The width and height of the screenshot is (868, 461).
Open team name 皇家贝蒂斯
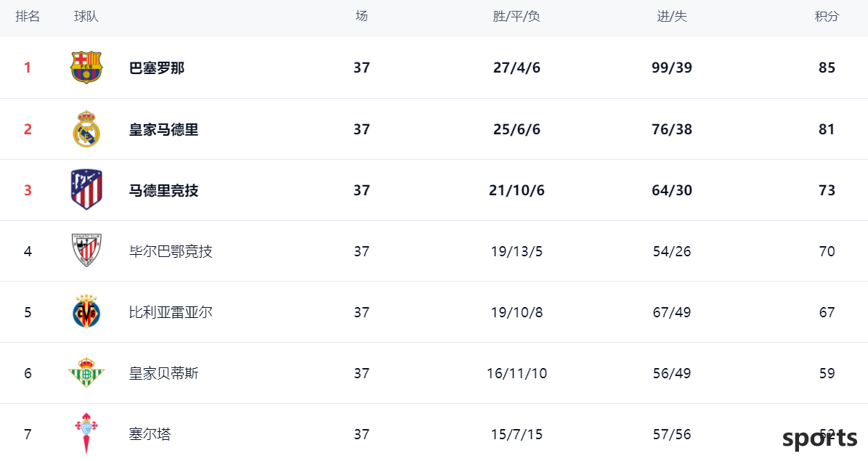tap(164, 373)
